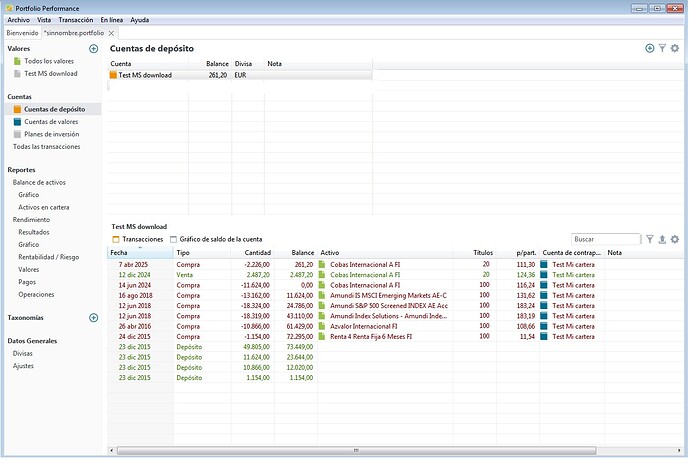This screenshot has width=690, height=465.
Task: Open Planes de inversión
Action: click(51, 135)
